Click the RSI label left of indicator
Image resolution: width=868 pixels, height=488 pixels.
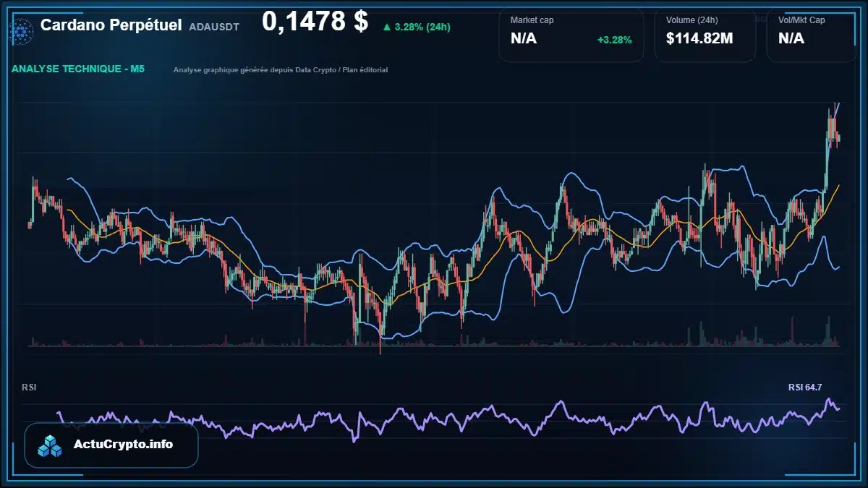click(29, 388)
